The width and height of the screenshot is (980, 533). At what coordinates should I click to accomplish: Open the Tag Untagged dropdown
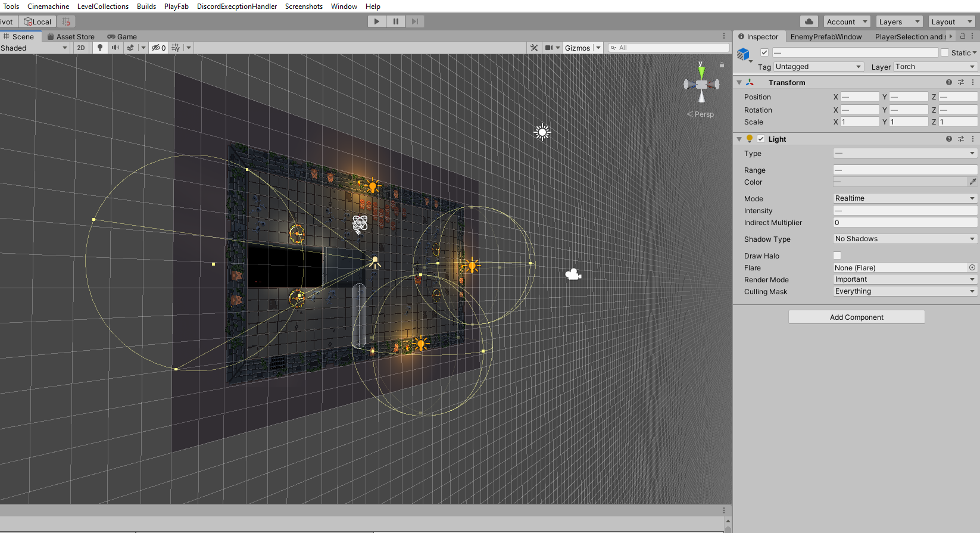click(x=819, y=67)
